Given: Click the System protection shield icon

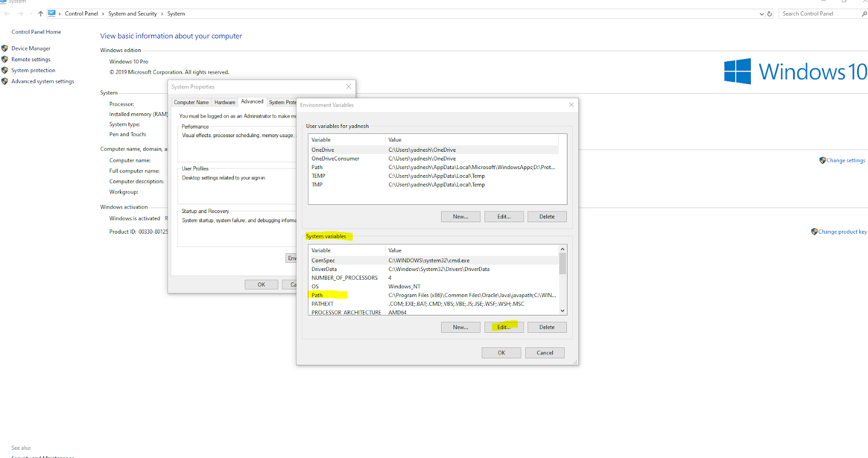Looking at the screenshot, I should pos(5,70).
